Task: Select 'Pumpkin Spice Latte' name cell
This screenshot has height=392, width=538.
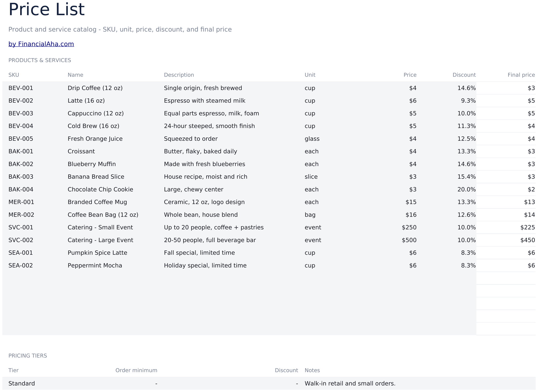Action: [97, 253]
